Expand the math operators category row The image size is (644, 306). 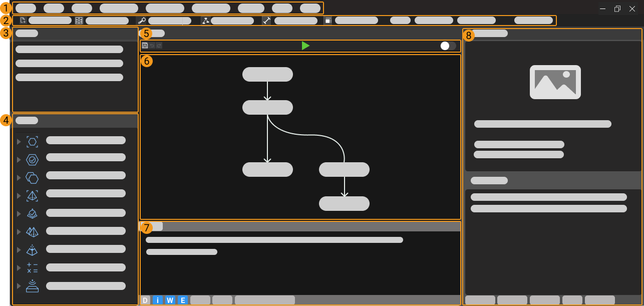[19, 268]
